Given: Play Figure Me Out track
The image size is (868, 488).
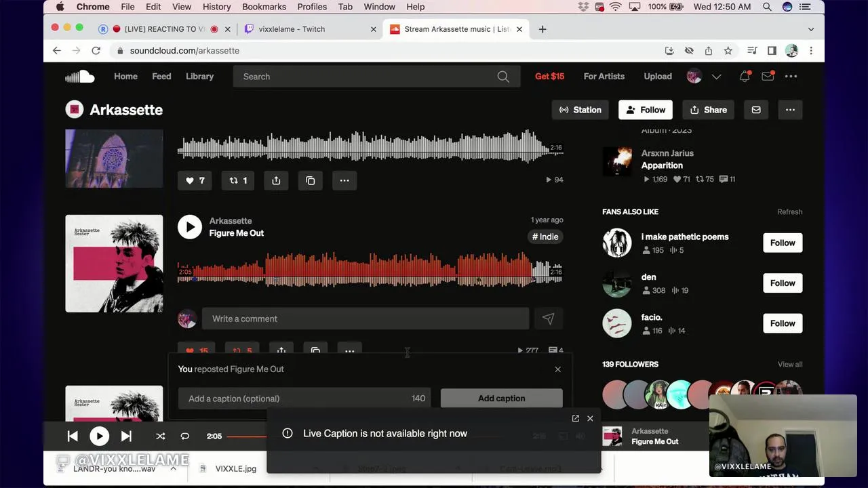Looking at the screenshot, I should pyautogui.click(x=190, y=227).
